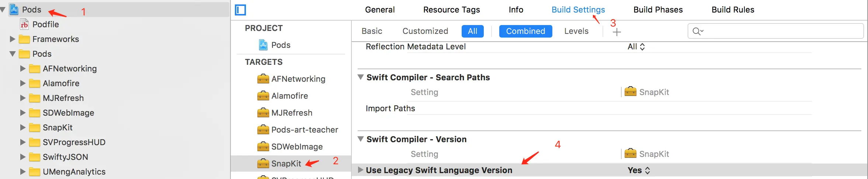The width and height of the screenshot is (868, 179).
Task: Select the Podfile ruby file icon
Action: point(24,25)
